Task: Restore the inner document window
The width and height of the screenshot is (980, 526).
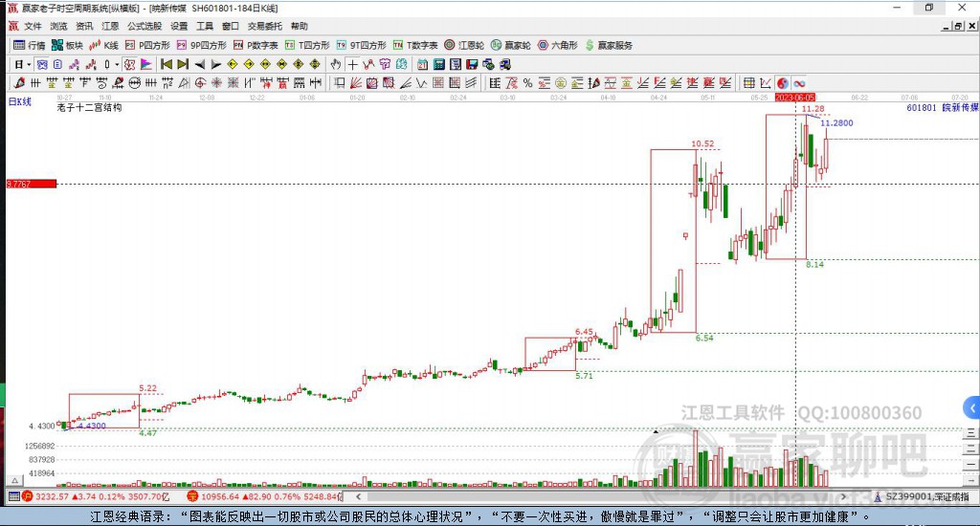Action: click(959, 26)
